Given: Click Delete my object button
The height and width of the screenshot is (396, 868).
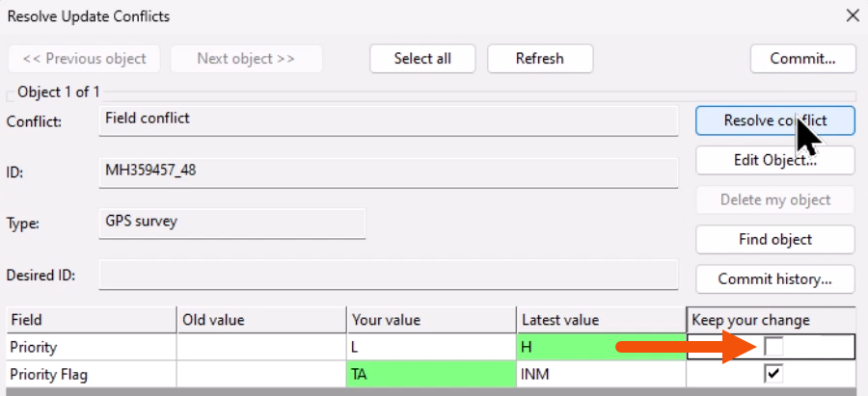Looking at the screenshot, I should point(775,199).
